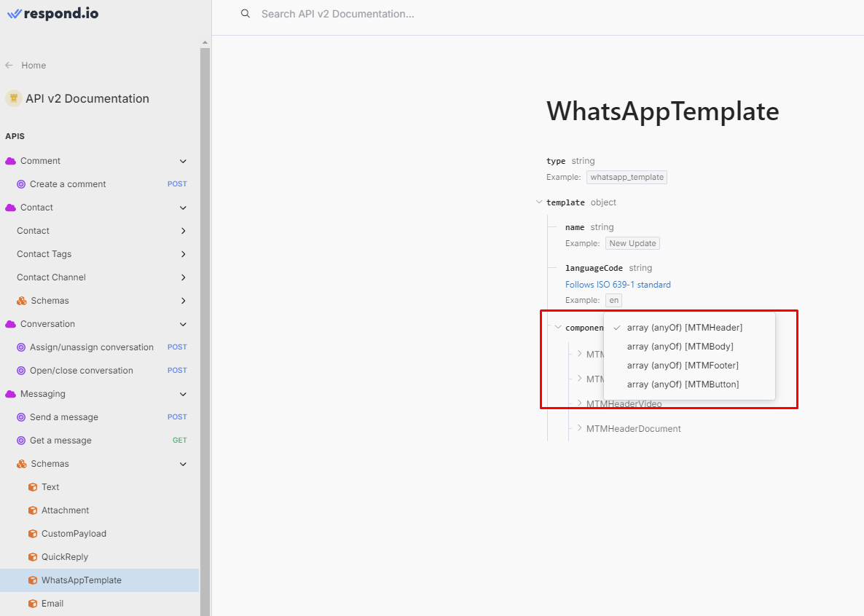Click the Email schema cube icon

click(33, 604)
